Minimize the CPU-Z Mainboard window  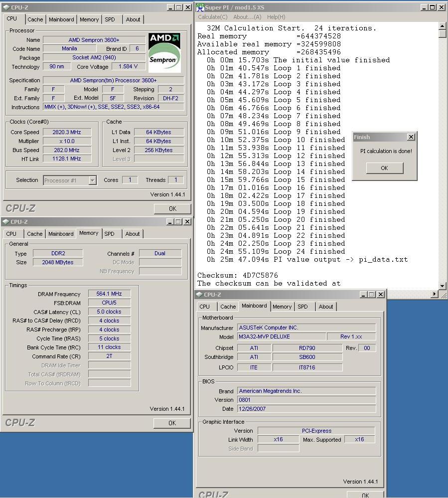(364, 295)
